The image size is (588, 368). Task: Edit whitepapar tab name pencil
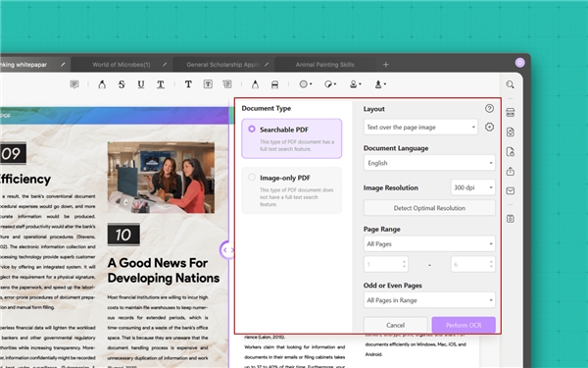click(x=63, y=65)
